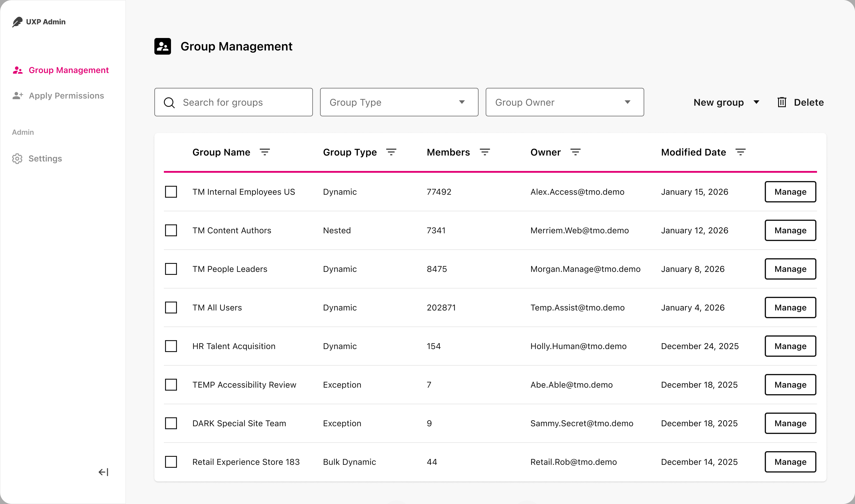This screenshot has height=504, width=855.
Task: Select the TM All Users row checkbox
Action: pos(171,308)
